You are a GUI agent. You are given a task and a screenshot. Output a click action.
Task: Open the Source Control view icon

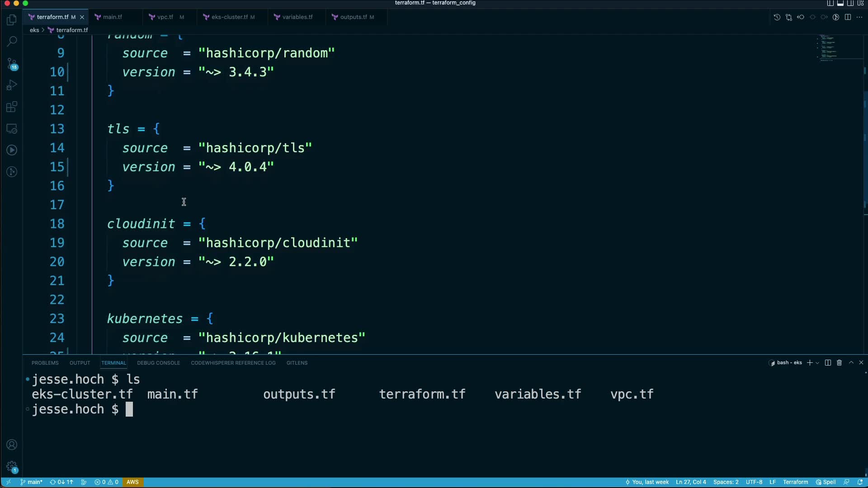(12, 63)
